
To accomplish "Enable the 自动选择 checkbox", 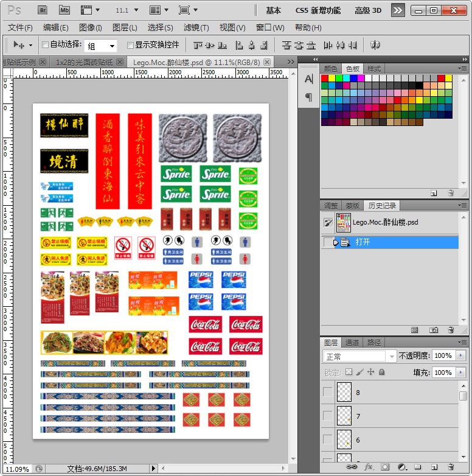I will tap(45, 45).
